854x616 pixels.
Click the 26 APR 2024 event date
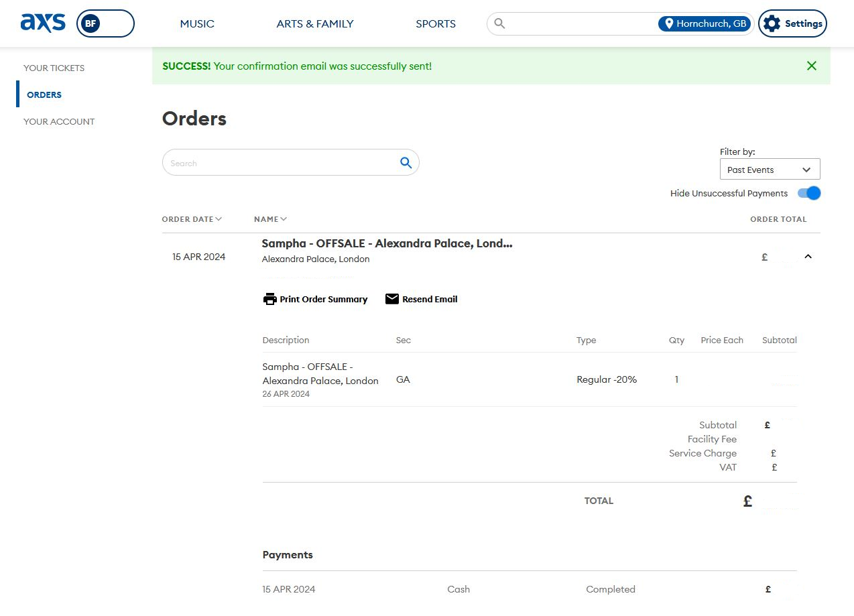click(x=286, y=394)
